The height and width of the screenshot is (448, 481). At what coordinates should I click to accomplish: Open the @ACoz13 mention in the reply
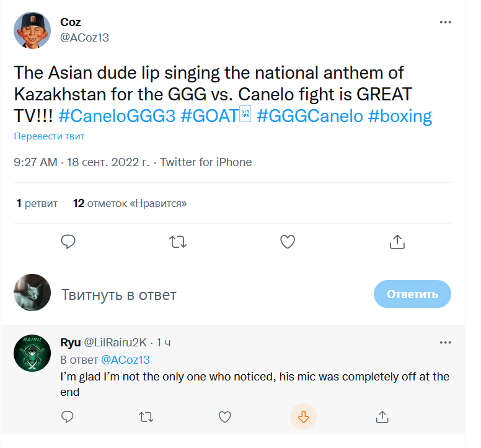[125, 360]
